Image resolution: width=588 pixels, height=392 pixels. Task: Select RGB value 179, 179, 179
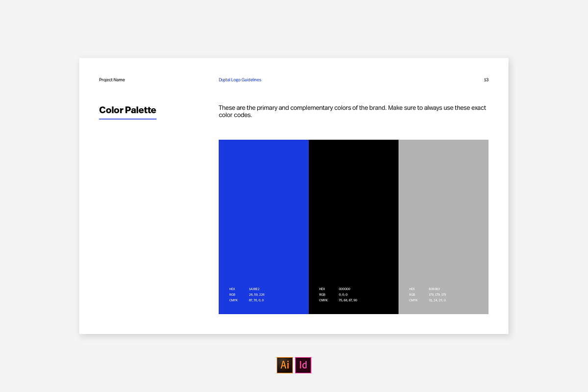coord(437,294)
